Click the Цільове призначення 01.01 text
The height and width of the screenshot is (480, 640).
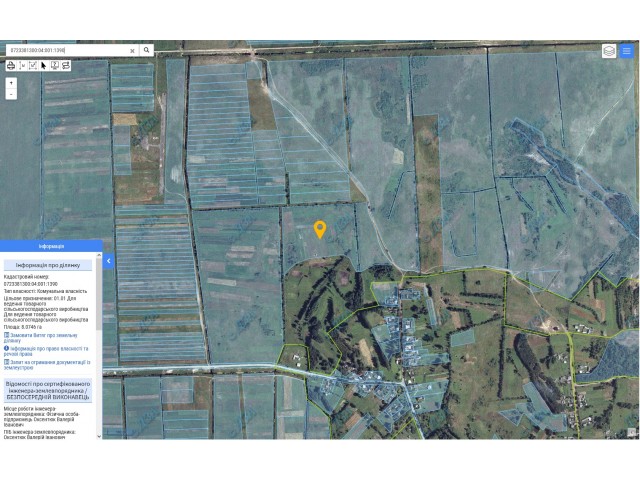click(46, 309)
